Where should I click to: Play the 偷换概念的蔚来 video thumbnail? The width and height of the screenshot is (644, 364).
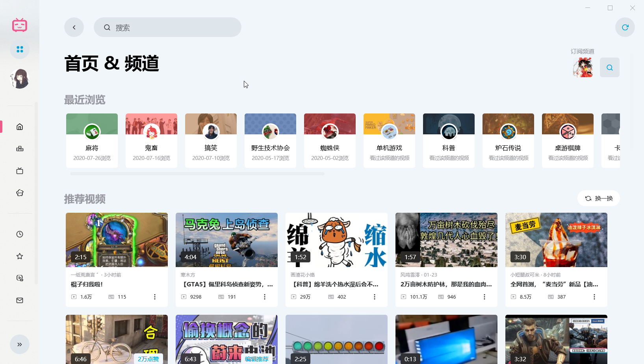tap(226, 339)
